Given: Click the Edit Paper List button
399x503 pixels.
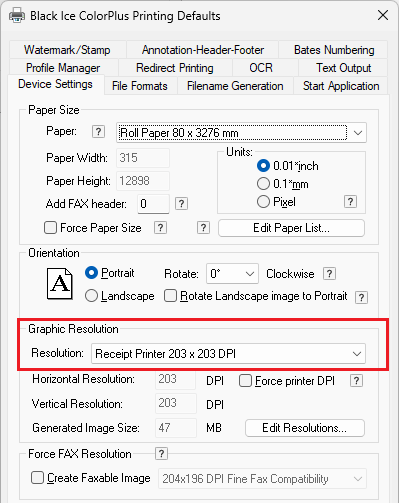Looking at the screenshot, I should 291,228.
